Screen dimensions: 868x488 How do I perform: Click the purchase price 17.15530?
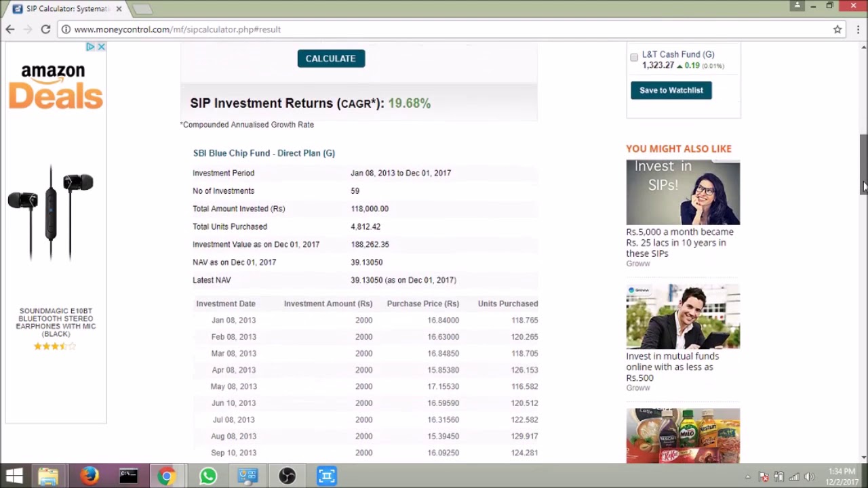click(443, 386)
